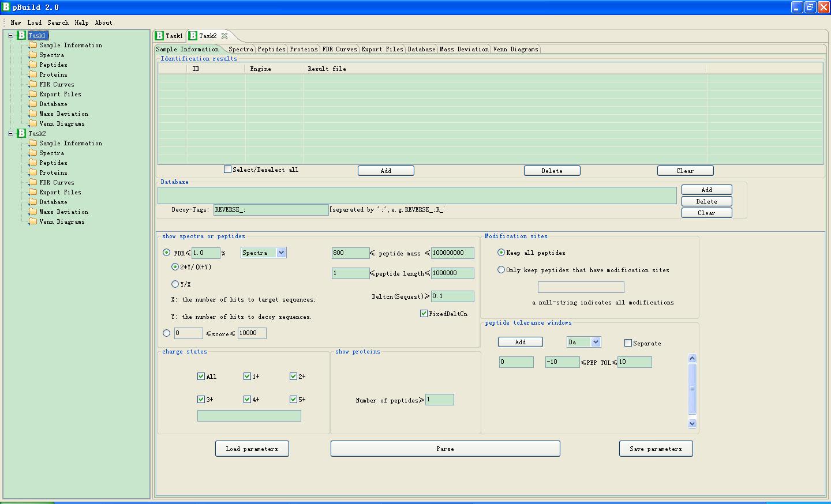Select the Spectra folder icon under Task1
This screenshot has width=831, height=504.
point(33,55)
